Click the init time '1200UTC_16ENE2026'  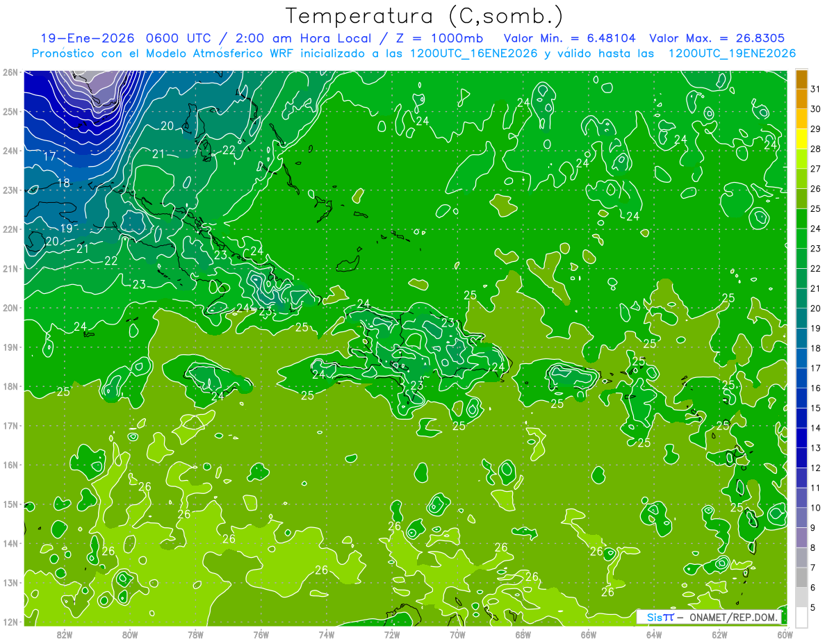pyautogui.click(x=474, y=53)
